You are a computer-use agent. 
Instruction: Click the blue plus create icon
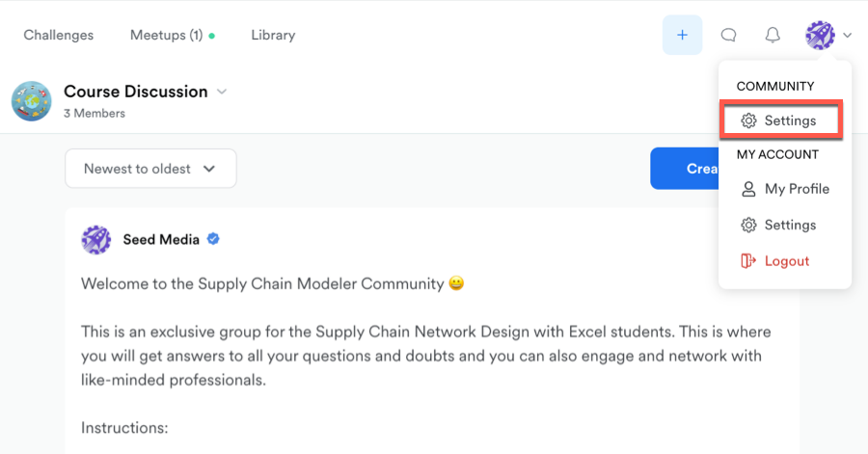682,36
